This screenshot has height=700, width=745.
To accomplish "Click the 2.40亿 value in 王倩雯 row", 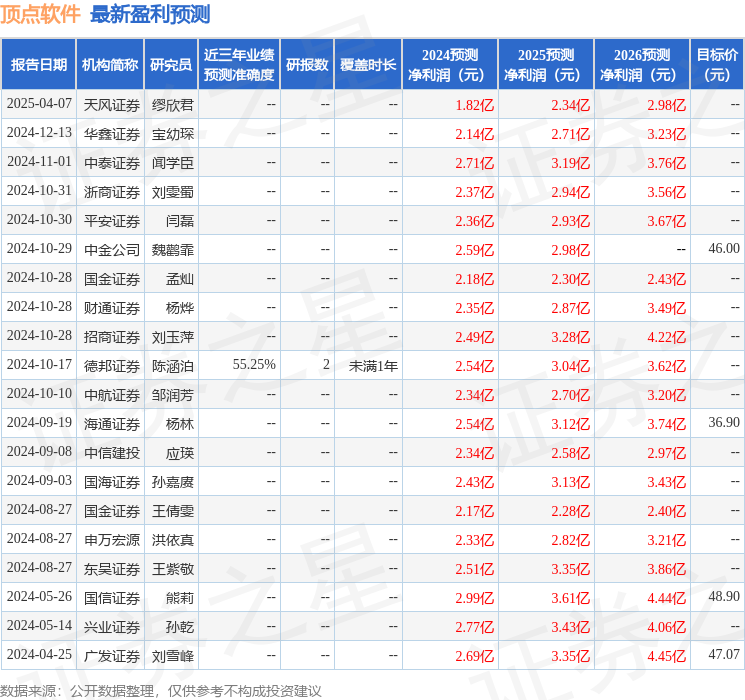I will 667,511.
